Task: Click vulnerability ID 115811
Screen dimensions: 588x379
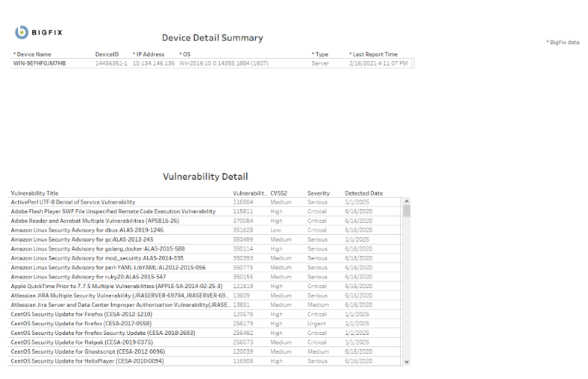Action: [243, 211]
